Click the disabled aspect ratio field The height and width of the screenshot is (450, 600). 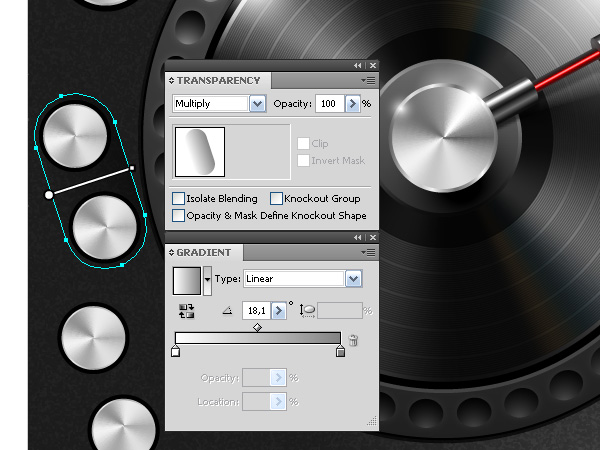[340, 310]
